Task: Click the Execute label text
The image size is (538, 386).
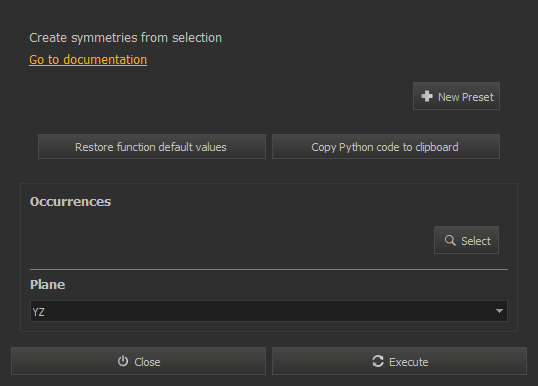Action: 409,362
